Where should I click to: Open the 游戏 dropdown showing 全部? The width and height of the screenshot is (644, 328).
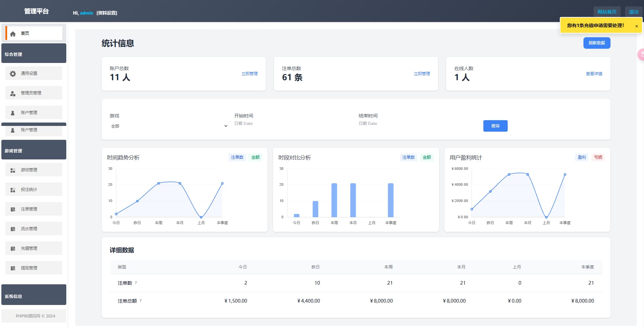click(168, 126)
